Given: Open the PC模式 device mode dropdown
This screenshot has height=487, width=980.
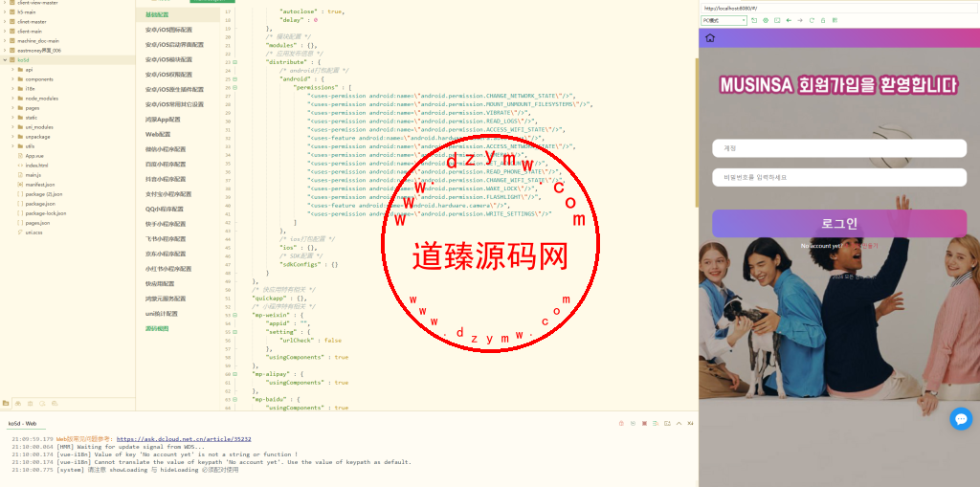Looking at the screenshot, I should [x=724, y=21].
